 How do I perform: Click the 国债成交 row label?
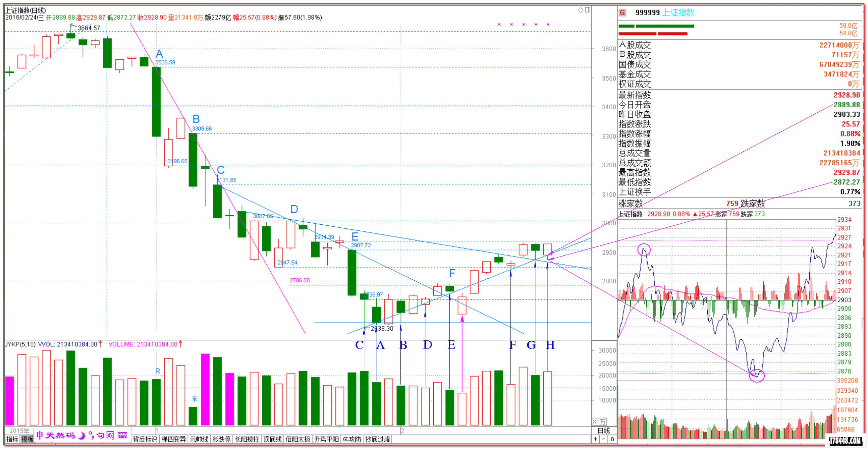(x=635, y=64)
